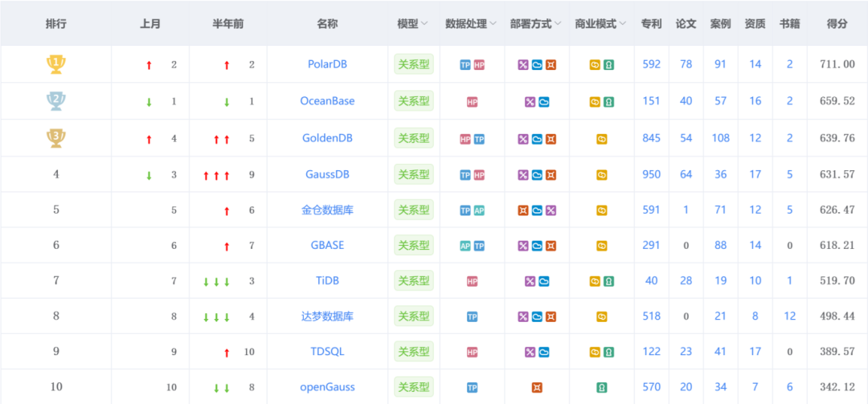Open the 达梦数据库 database link
This screenshot has height=404, width=868.
(327, 316)
